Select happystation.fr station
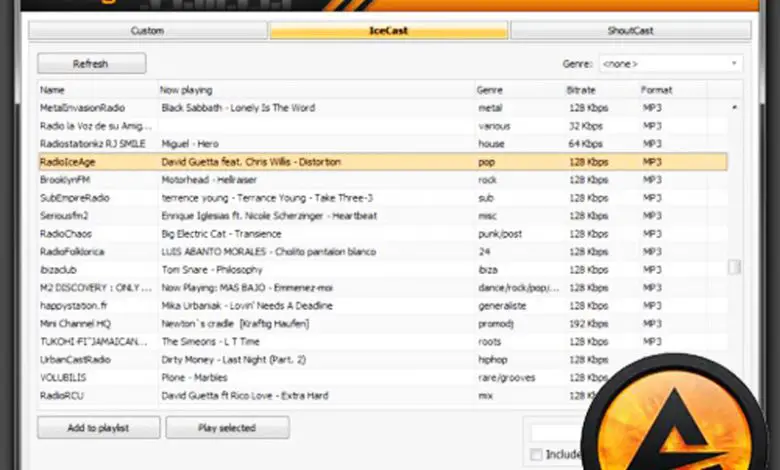Viewport: 780px width, 470px height. click(74, 305)
